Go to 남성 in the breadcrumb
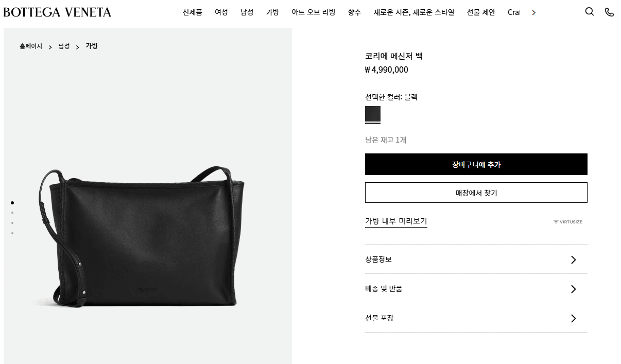 (x=64, y=46)
